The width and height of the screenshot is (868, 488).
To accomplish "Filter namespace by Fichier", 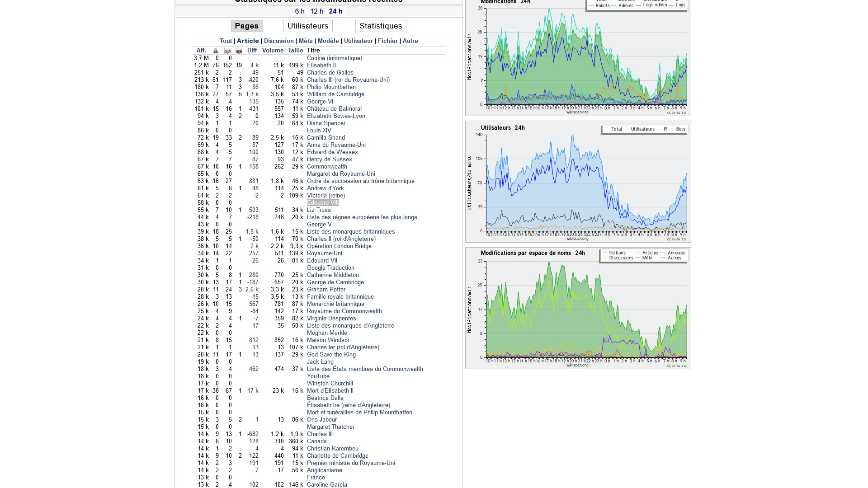I will (x=388, y=41).
